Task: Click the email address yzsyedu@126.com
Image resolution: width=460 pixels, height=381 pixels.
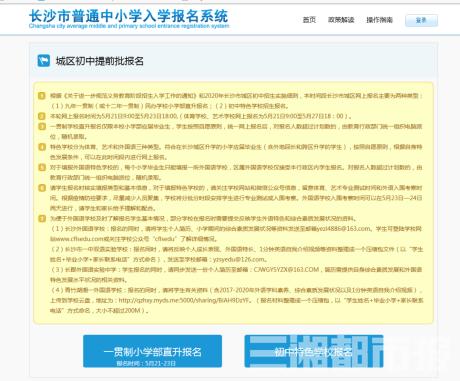Action: (239, 259)
